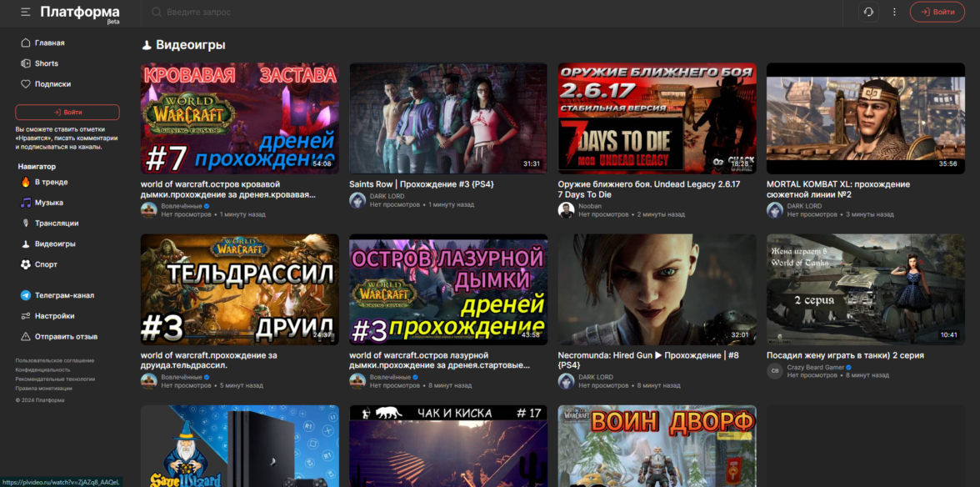Click the sliders icon beside Настройки
Image resolution: width=980 pixels, height=487 pixels.
coord(26,316)
